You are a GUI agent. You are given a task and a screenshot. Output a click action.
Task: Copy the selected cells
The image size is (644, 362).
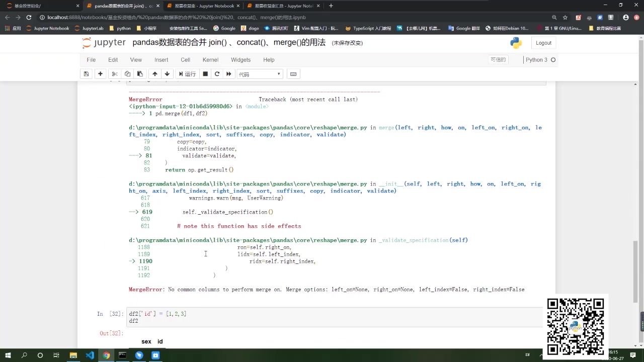coord(127,74)
